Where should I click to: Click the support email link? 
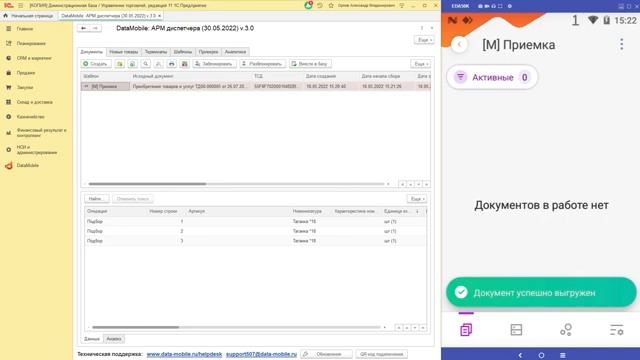point(261,354)
